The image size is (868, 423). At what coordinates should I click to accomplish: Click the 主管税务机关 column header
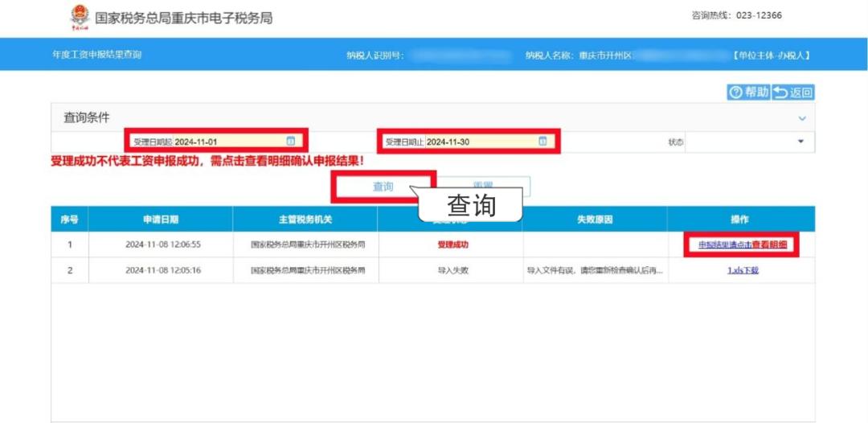coord(305,220)
